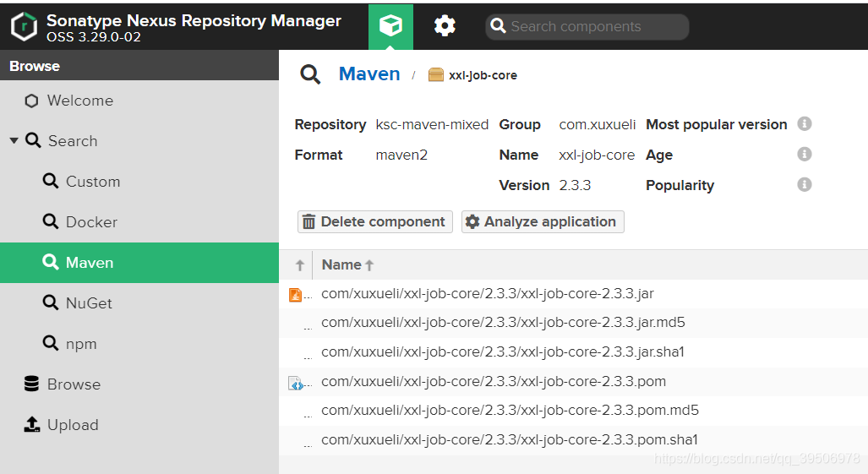Click the pom XML file icon
This screenshot has height=474, width=868.
point(296,383)
